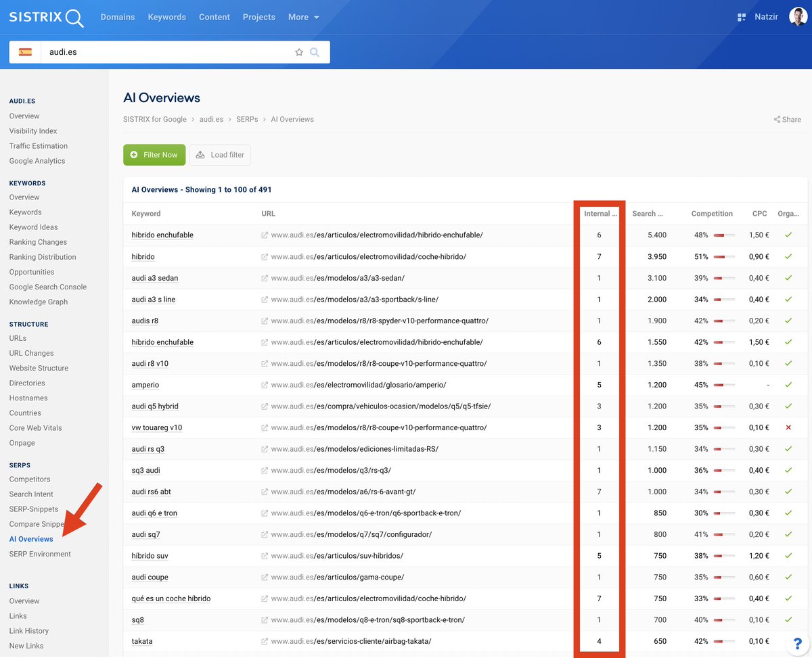Click competition bar for audi r8 v10 row
The width and height of the screenshot is (812, 658).
pyautogui.click(x=724, y=364)
